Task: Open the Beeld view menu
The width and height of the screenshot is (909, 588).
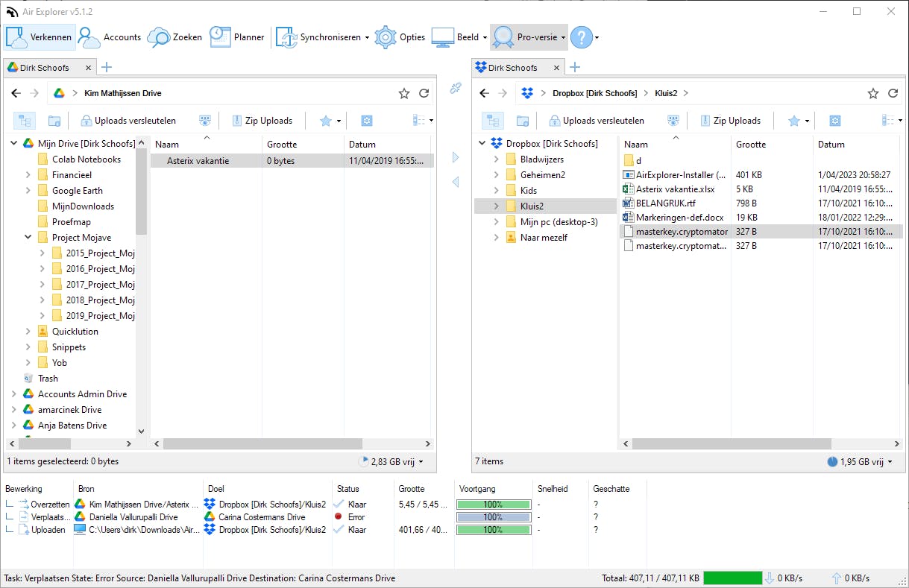Action: 459,37
